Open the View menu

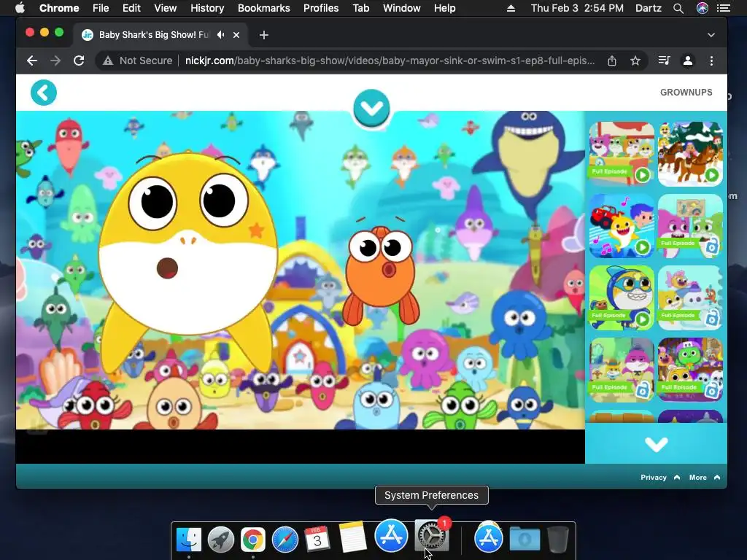(166, 8)
